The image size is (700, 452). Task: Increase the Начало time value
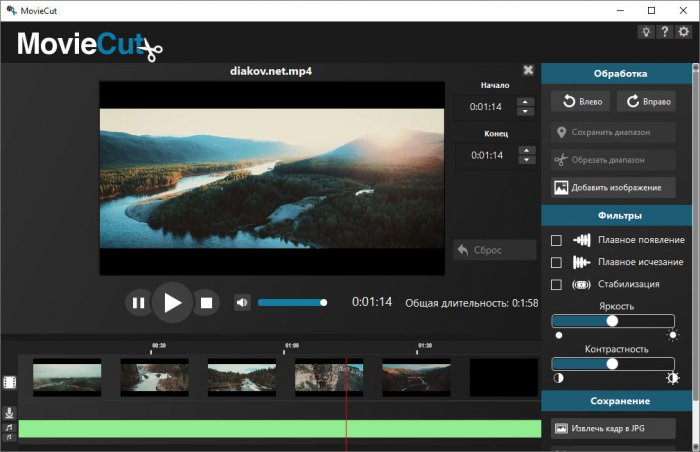click(x=525, y=101)
